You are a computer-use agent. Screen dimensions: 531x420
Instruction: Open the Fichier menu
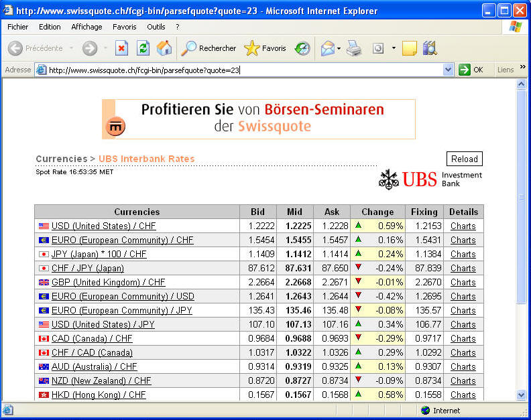(18, 27)
